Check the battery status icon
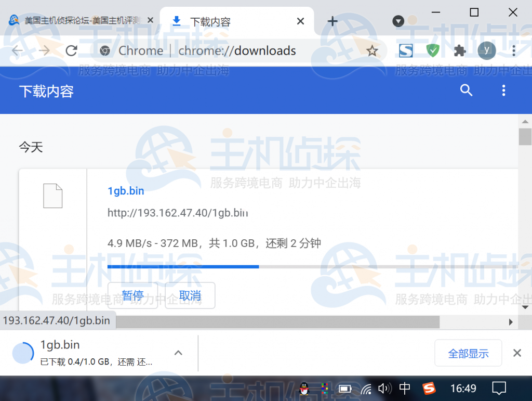 tap(345, 389)
